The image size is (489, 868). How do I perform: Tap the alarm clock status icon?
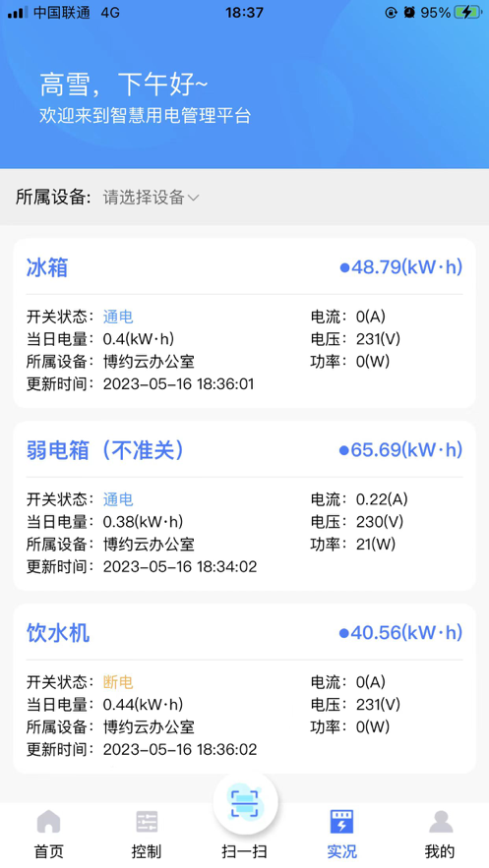click(409, 12)
